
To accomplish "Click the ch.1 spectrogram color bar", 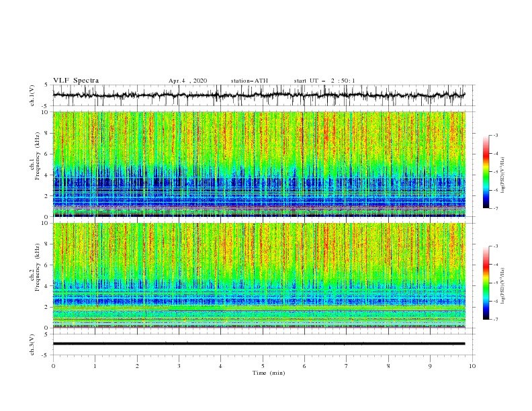I will tap(486, 172).
